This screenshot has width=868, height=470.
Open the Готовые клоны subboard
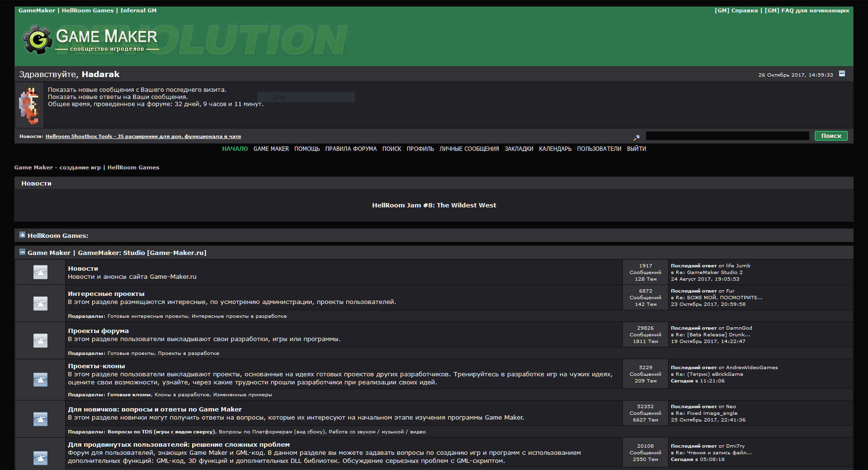click(x=129, y=395)
